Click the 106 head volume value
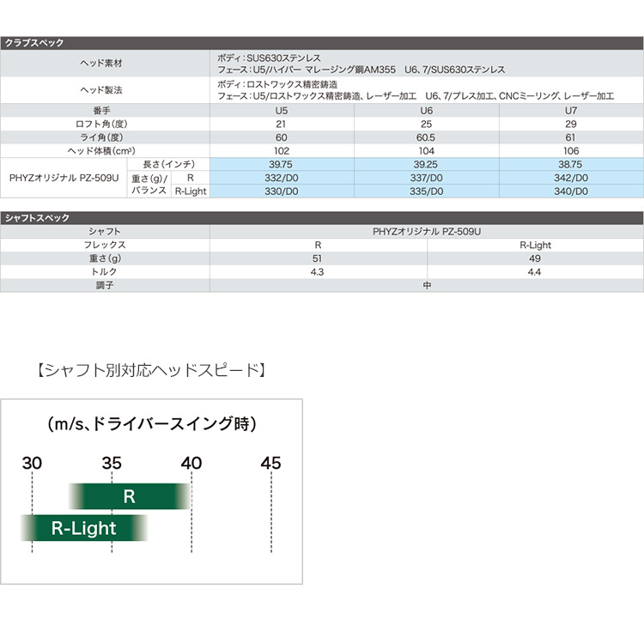644x644 pixels. click(x=571, y=150)
